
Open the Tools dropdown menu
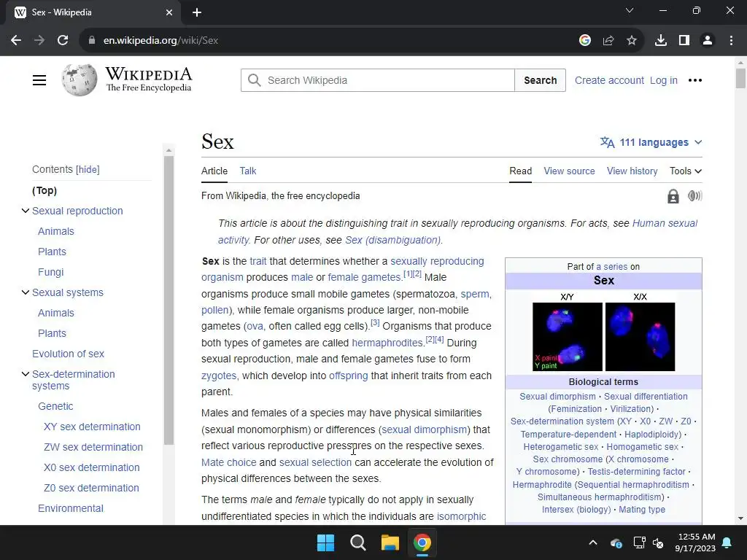coord(686,171)
